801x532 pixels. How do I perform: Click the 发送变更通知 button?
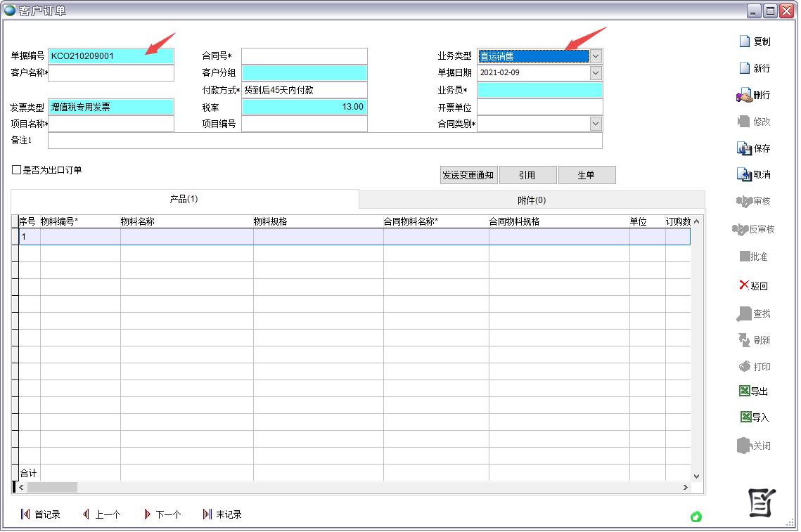(468, 174)
